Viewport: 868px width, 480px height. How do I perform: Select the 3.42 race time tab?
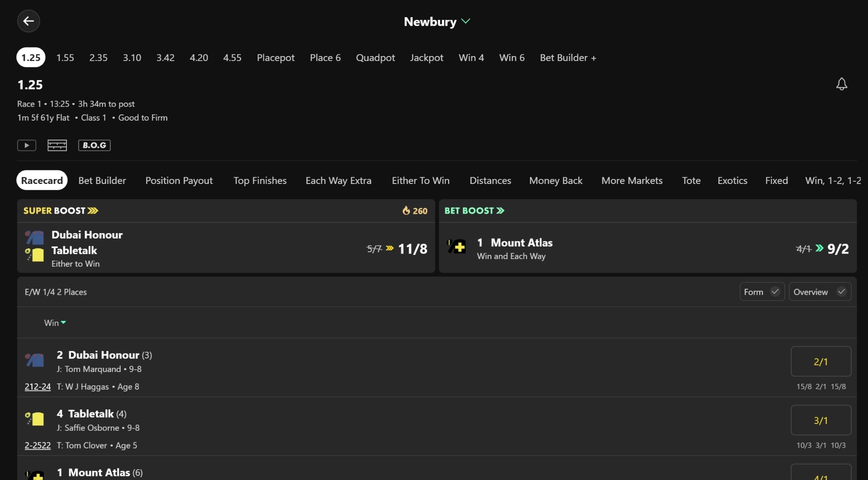[x=165, y=57]
